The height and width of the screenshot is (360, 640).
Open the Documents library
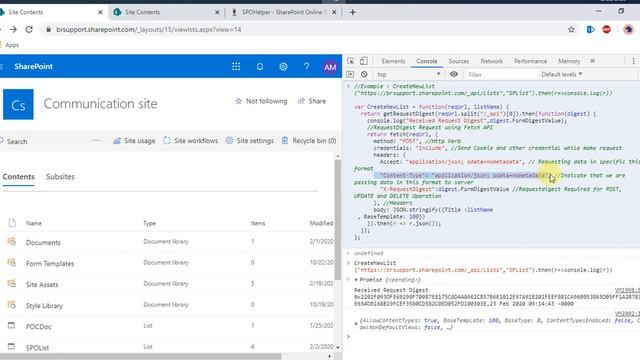click(43, 242)
